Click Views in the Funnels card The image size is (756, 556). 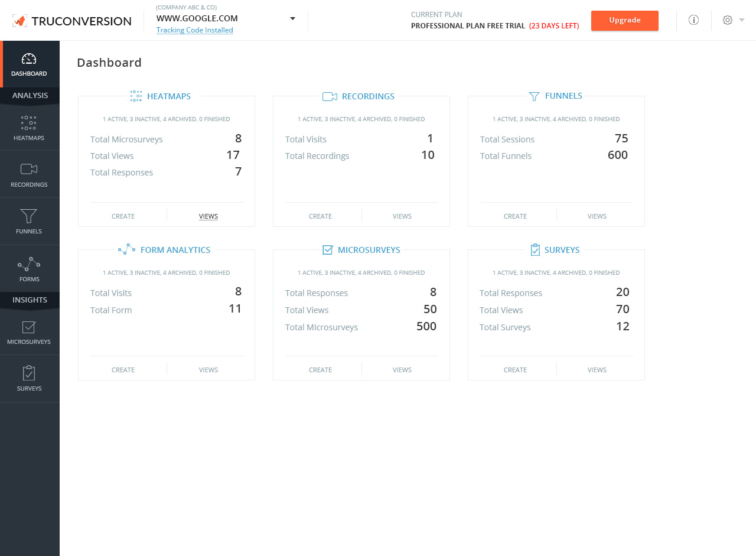coord(597,216)
